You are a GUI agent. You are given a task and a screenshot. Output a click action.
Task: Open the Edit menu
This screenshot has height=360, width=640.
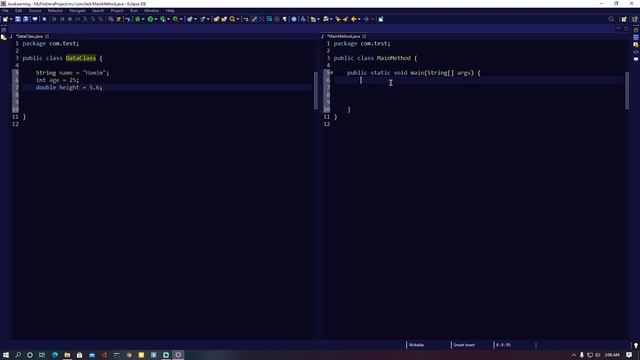pyautogui.click(x=18, y=11)
